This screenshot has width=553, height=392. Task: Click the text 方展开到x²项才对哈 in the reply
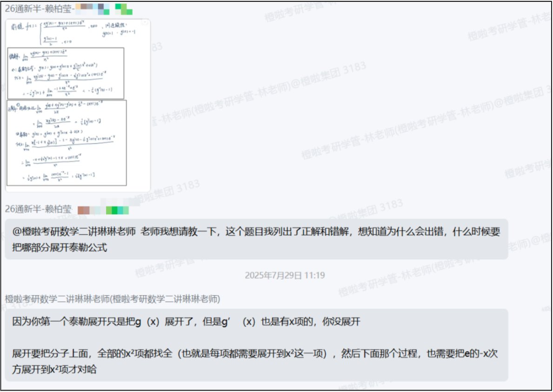pyautogui.click(x=54, y=369)
